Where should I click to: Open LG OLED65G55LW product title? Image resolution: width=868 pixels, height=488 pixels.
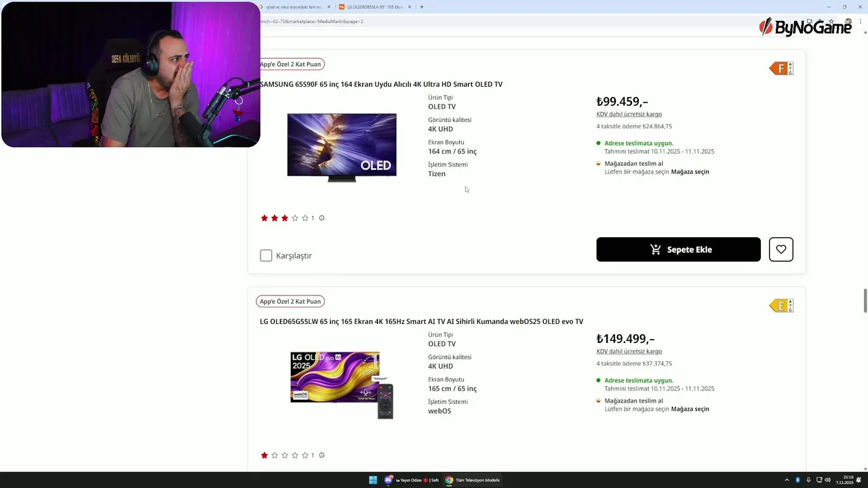421,321
